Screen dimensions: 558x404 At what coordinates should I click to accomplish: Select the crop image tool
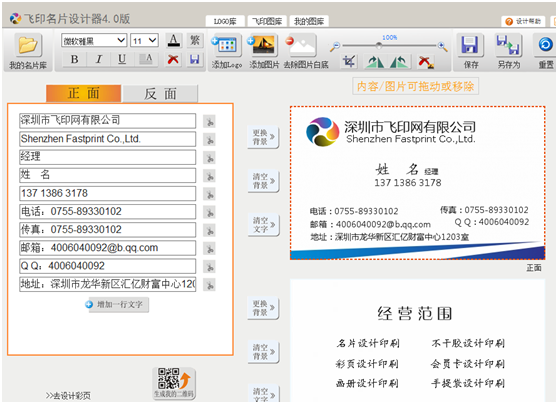click(349, 61)
